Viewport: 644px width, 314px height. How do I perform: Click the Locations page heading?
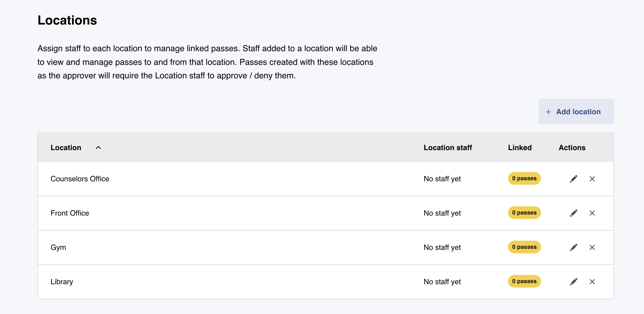click(x=67, y=20)
